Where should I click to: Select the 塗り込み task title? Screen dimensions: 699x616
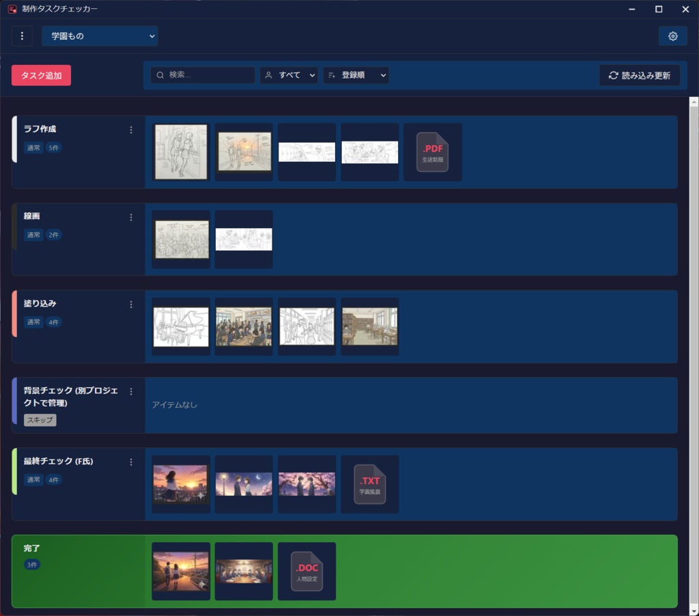click(x=40, y=303)
